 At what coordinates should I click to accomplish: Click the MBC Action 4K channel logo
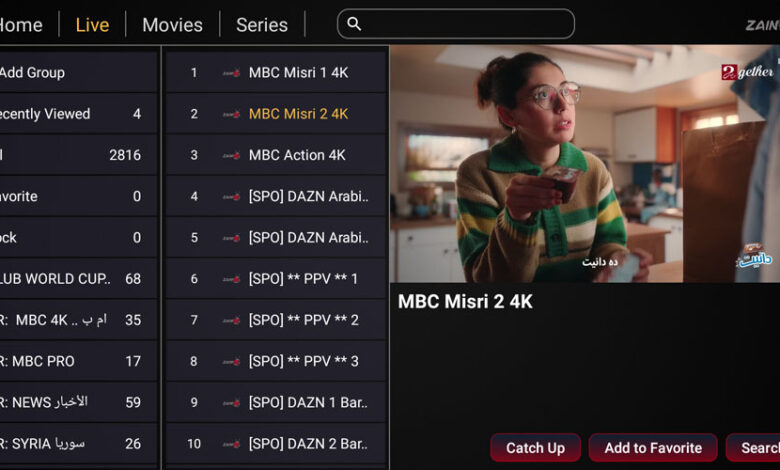click(x=231, y=156)
